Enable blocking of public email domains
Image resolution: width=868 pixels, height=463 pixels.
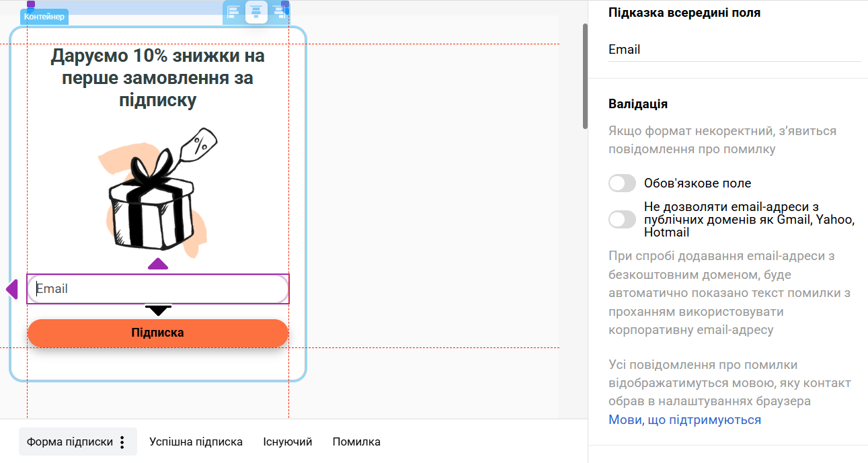point(622,219)
